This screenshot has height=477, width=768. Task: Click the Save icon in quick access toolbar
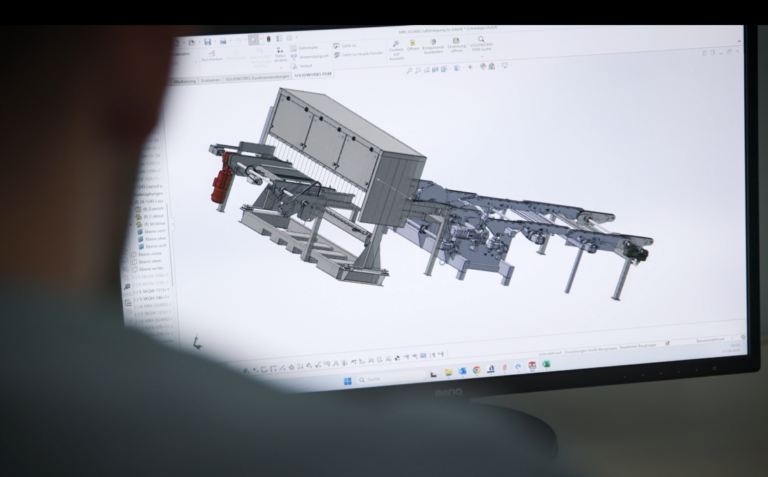pyautogui.click(x=207, y=41)
